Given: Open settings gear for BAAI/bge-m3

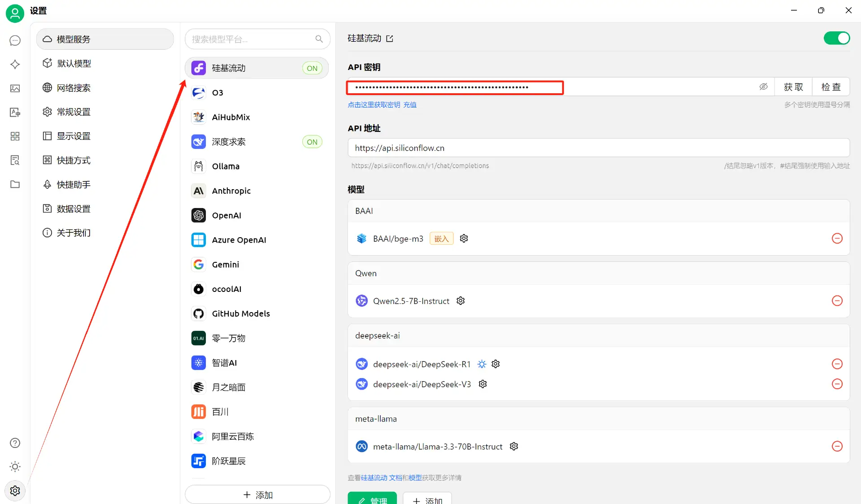Looking at the screenshot, I should point(464,239).
